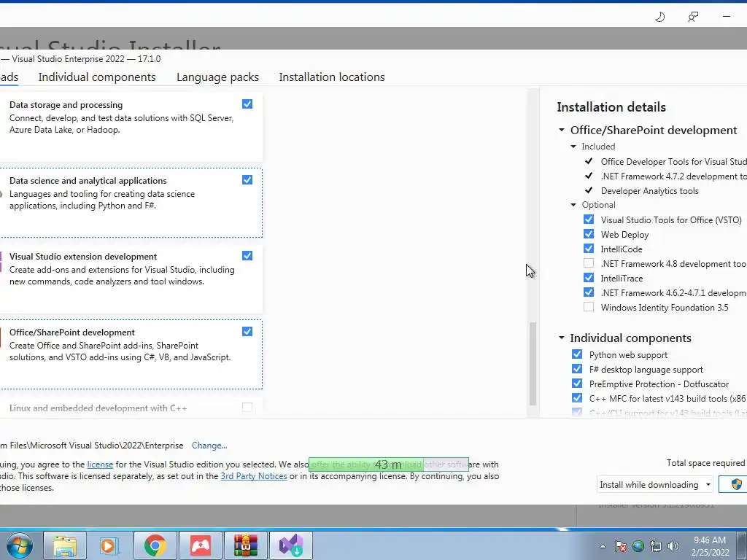Switch to Installation locations tab
Image resolution: width=747 pixels, height=560 pixels.
[332, 77]
